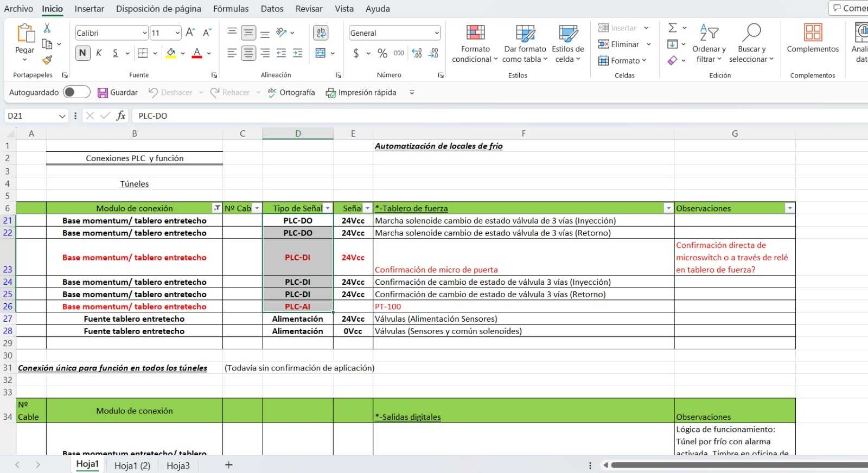
Task: Click the Impresión rápida button
Action: pyautogui.click(x=361, y=92)
